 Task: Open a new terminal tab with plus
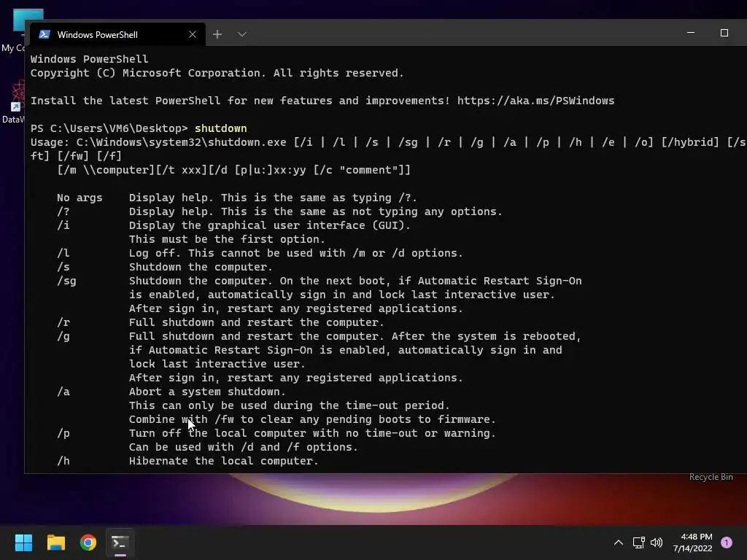click(217, 34)
